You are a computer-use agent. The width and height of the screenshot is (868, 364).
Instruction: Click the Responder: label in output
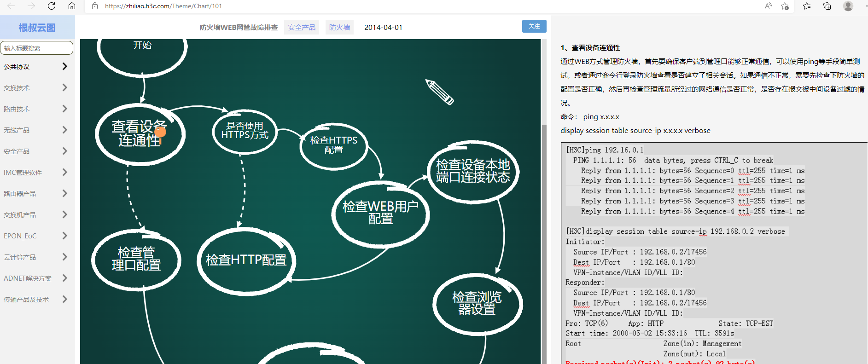[585, 283]
